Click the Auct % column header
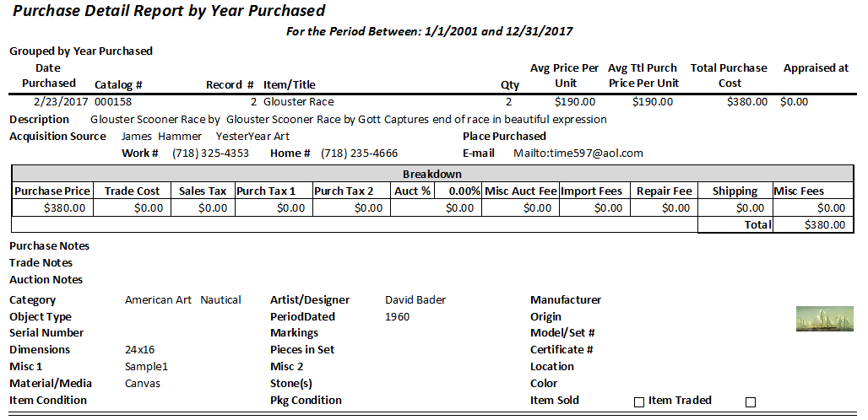This screenshot has height=420, width=868. click(x=412, y=191)
